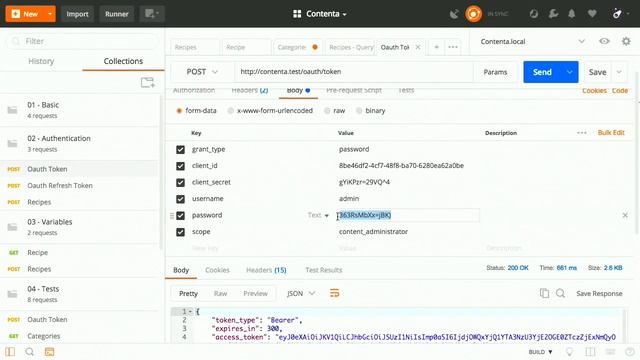Open the new window icon in toolbar

click(x=152, y=14)
